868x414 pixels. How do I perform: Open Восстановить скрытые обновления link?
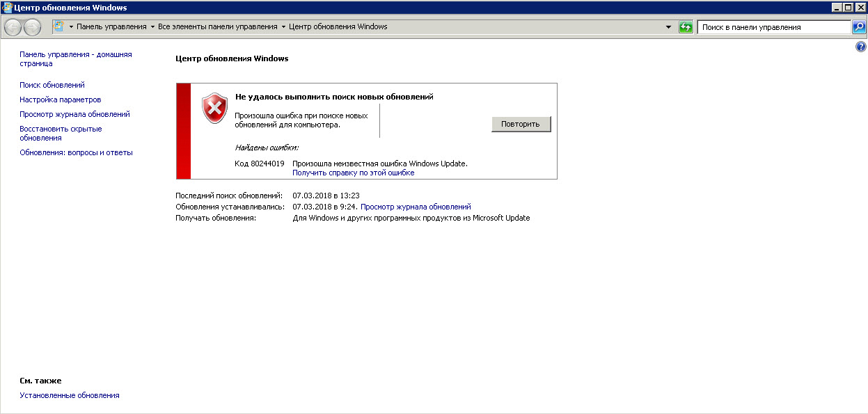[61, 134]
